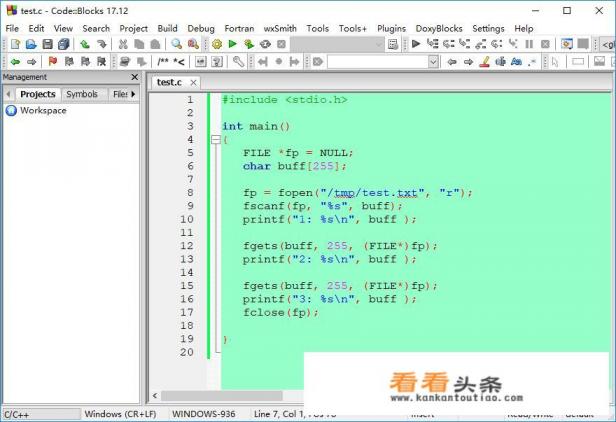Open the Debug menu
This screenshot has width=616, height=422.
coord(201,28)
